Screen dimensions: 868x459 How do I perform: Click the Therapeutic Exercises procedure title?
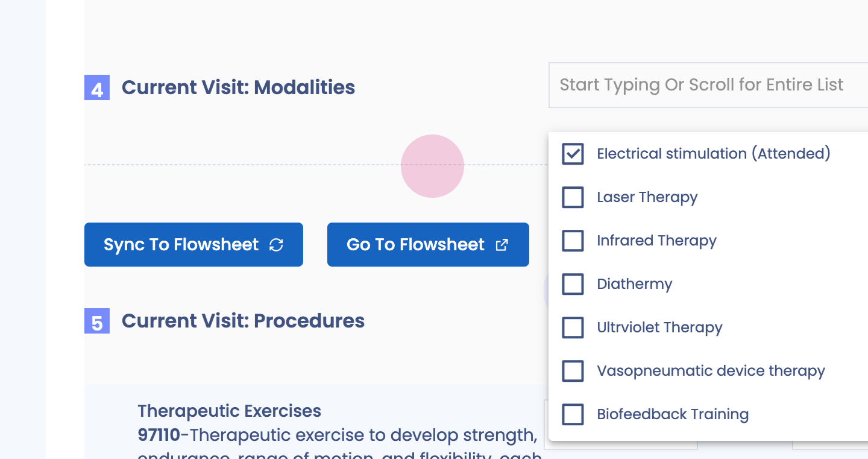point(229,411)
